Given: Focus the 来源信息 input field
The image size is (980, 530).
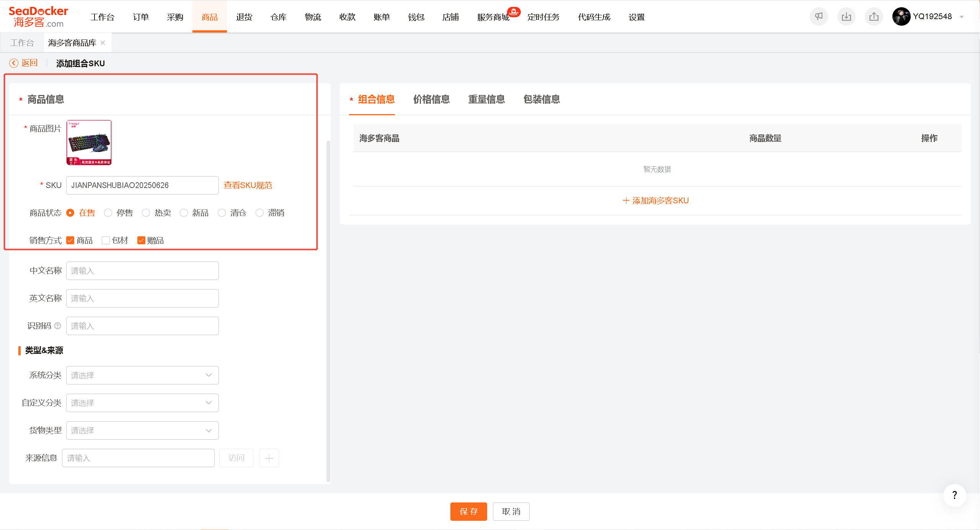Looking at the screenshot, I should tap(138, 458).
